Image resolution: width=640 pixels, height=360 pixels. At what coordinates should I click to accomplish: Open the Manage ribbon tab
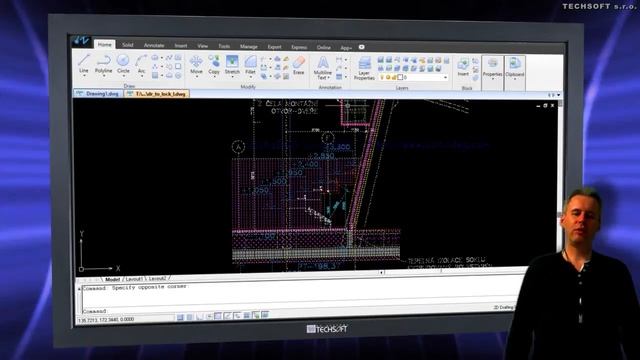(x=249, y=47)
